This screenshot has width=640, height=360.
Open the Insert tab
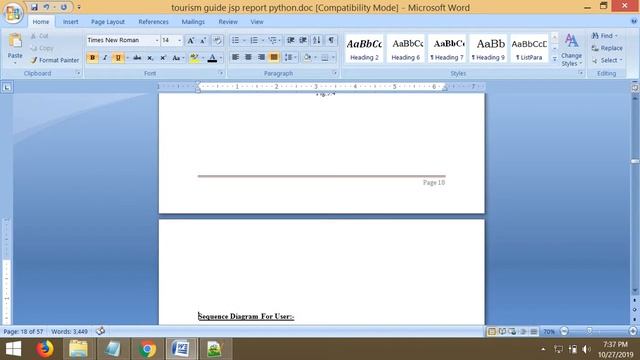click(70, 22)
